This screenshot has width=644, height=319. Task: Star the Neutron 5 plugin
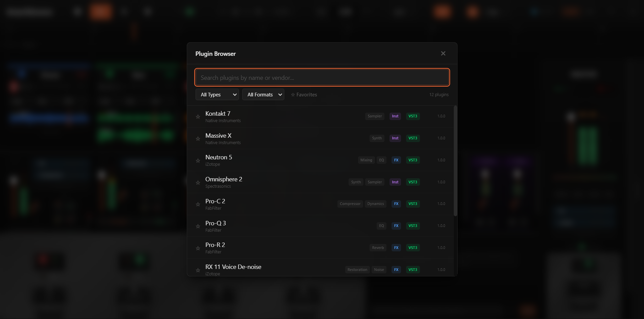pos(198,161)
